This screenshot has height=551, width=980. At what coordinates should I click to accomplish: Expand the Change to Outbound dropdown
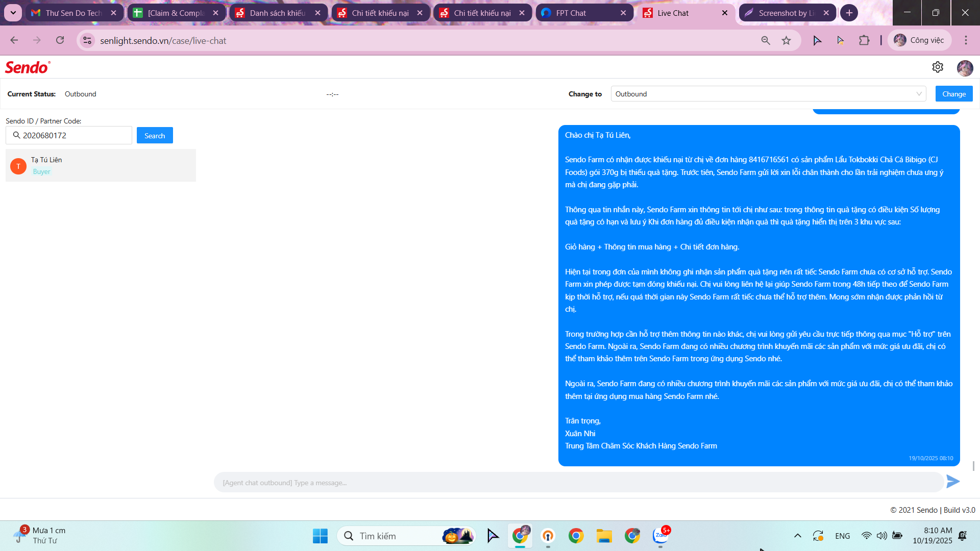coord(768,94)
